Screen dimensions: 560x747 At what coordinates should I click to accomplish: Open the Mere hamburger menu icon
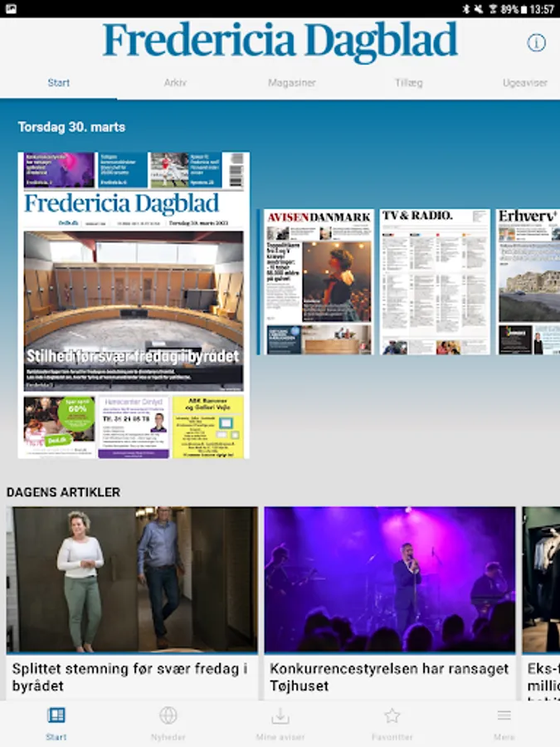[x=504, y=715]
